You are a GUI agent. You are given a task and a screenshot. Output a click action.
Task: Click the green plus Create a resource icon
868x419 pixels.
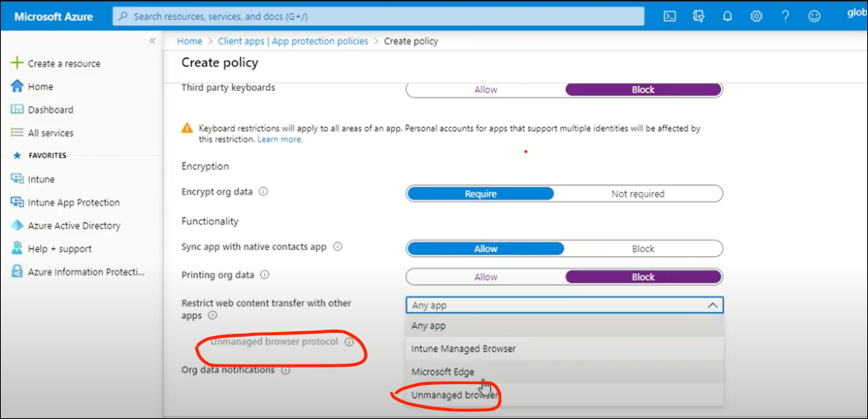17,63
